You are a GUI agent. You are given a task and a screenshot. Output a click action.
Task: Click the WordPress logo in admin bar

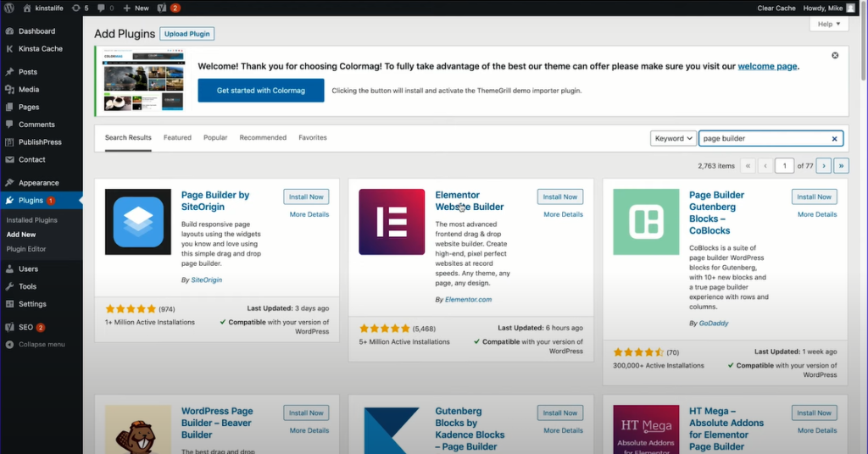tap(9, 8)
